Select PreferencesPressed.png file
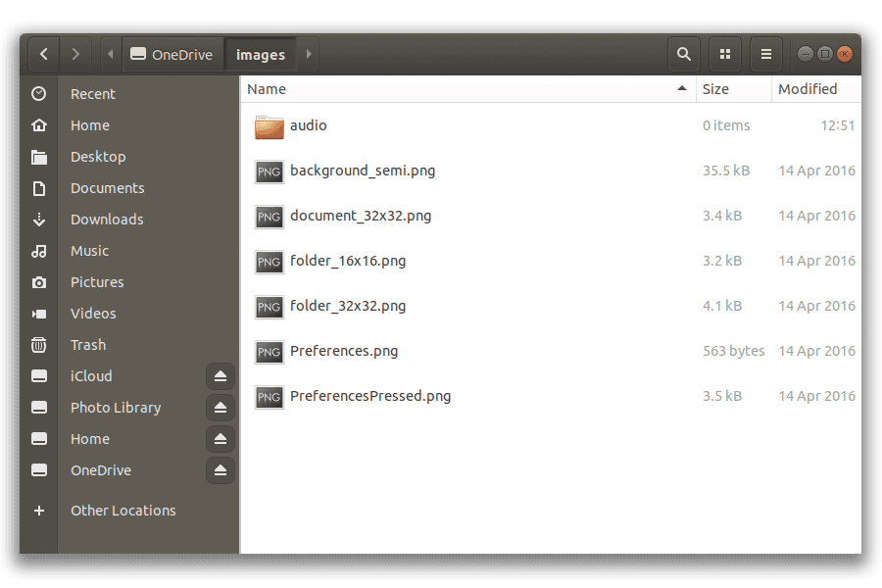Screen dimensions: 882x588 [x=551, y=396]
